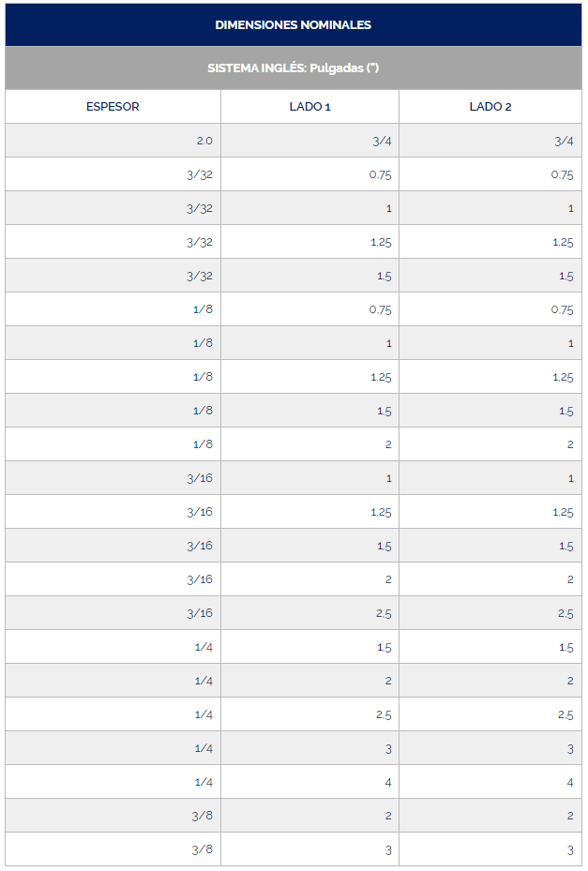588x871 pixels.
Task: Click the DIMENSIONES NOMINALES table title
Action: point(293,25)
